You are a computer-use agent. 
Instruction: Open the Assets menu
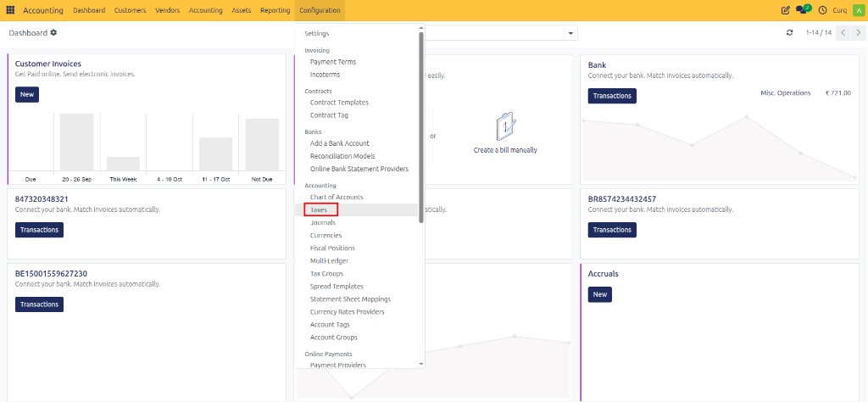pos(242,10)
